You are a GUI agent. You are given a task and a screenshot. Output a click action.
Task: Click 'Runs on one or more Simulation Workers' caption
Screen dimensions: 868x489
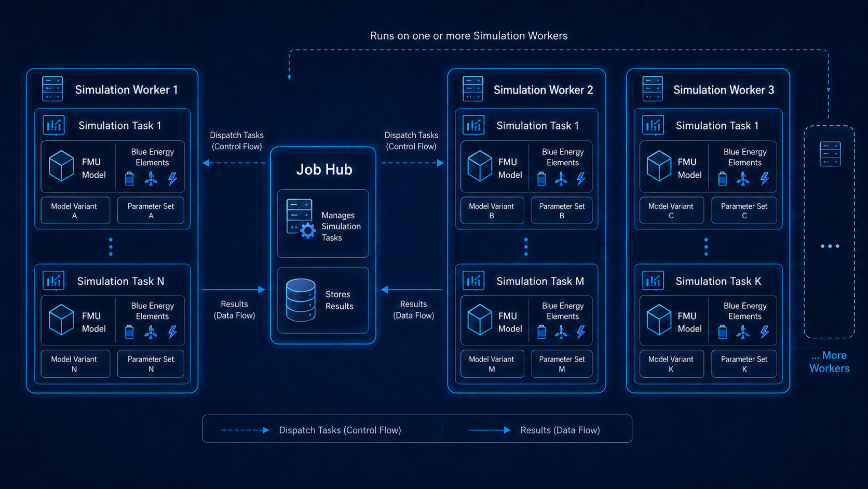[469, 36]
